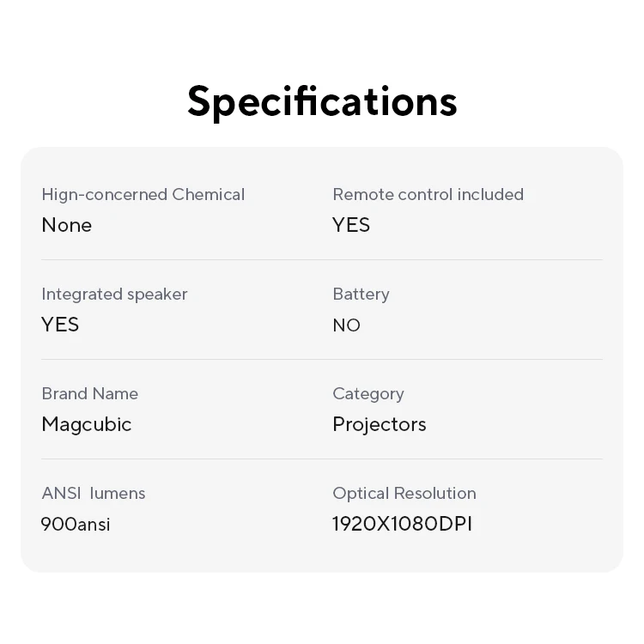
Task: Select the NO value under Battery
Action: pos(346,325)
